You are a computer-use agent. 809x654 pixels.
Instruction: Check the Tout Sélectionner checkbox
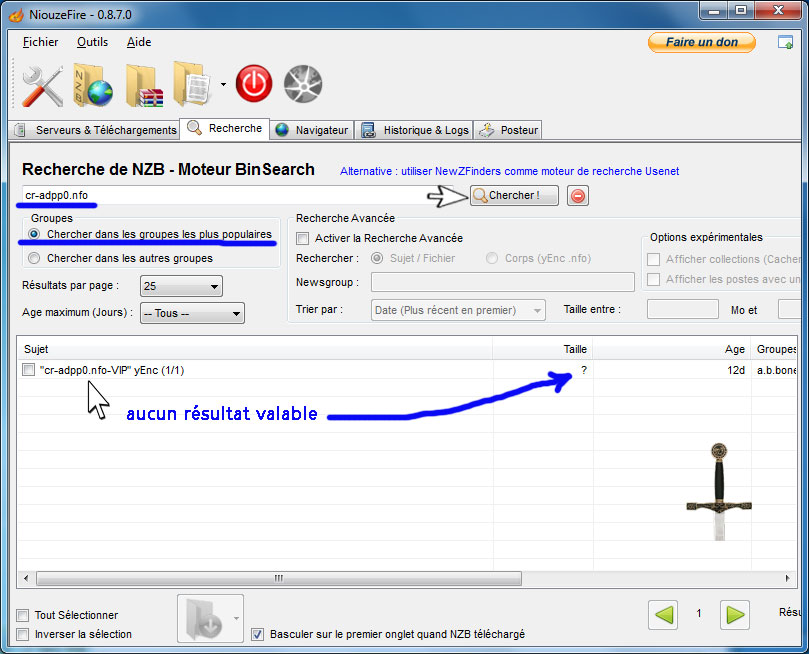(23, 615)
